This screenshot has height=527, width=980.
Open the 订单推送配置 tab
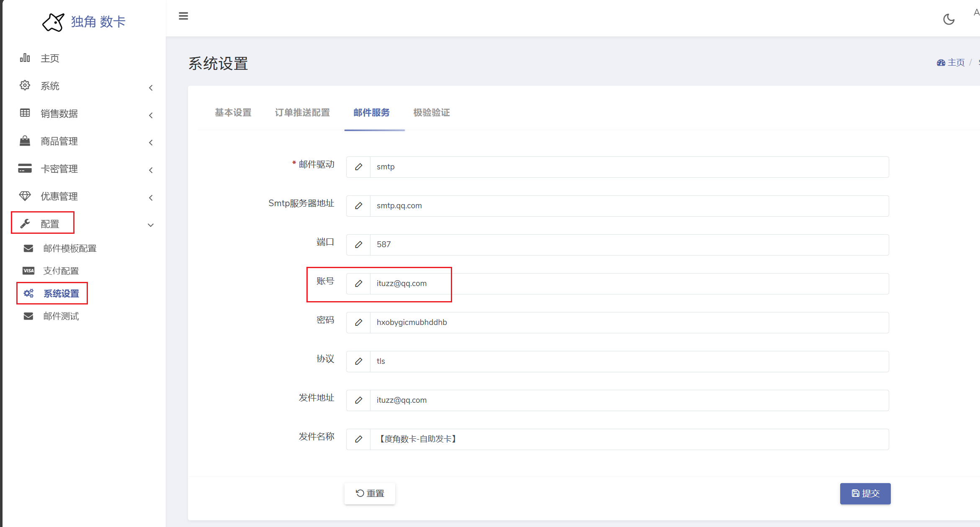[x=302, y=113]
